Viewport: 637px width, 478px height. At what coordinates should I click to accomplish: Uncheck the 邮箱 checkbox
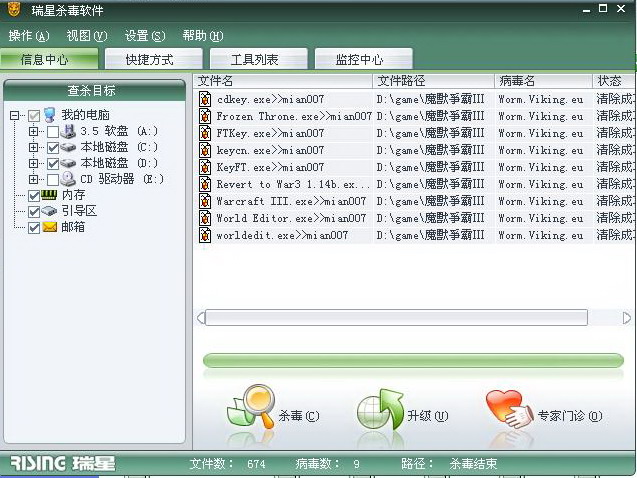34,228
